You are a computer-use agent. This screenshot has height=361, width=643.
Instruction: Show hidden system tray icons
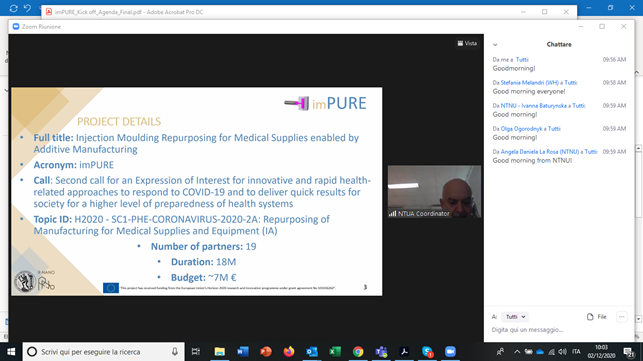[517, 352]
